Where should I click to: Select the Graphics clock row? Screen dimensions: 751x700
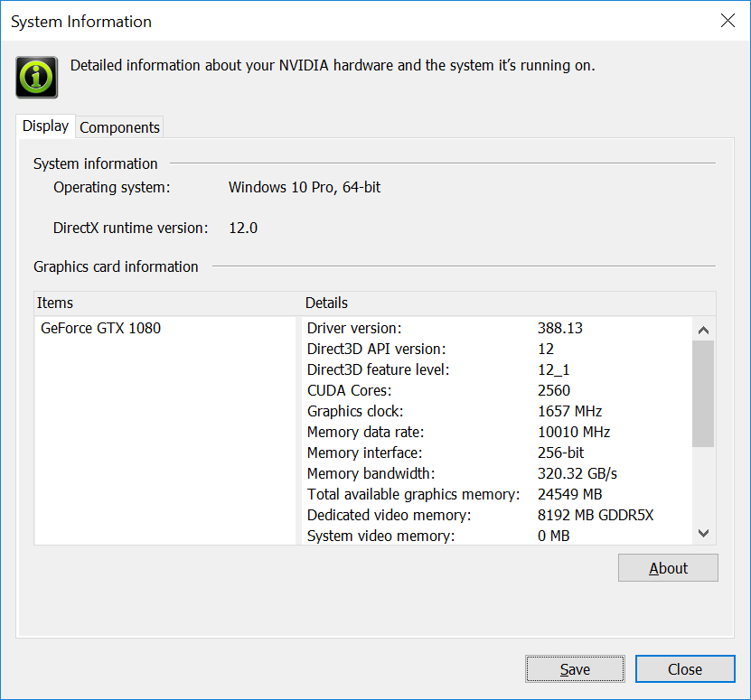pyautogui.click(x=497, y=411)
